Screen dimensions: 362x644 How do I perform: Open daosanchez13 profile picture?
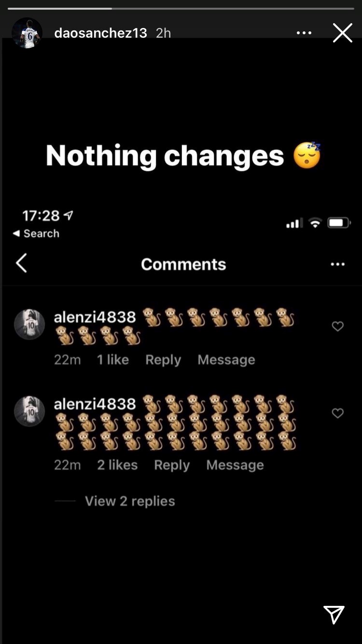27,33
